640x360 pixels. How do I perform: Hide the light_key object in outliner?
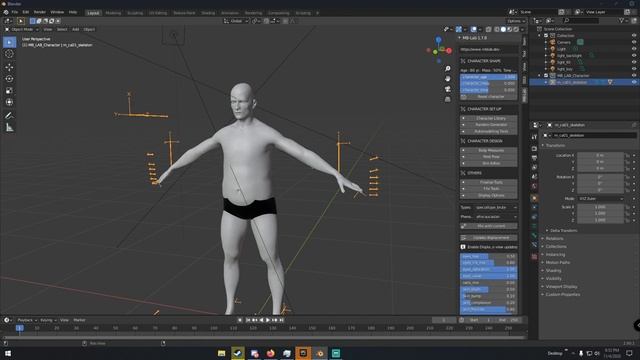(634, 69)
